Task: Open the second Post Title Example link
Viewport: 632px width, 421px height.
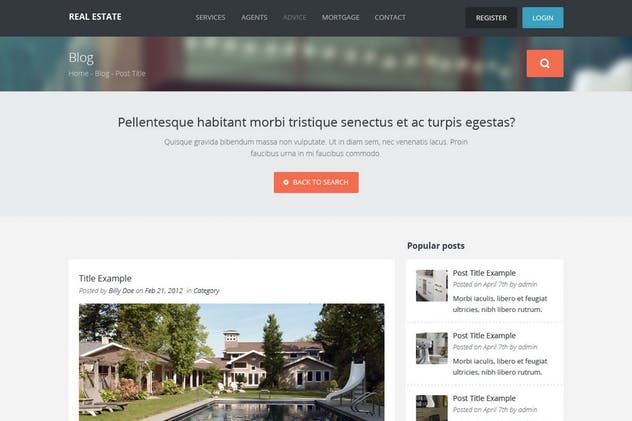Action: coord(484,336)
